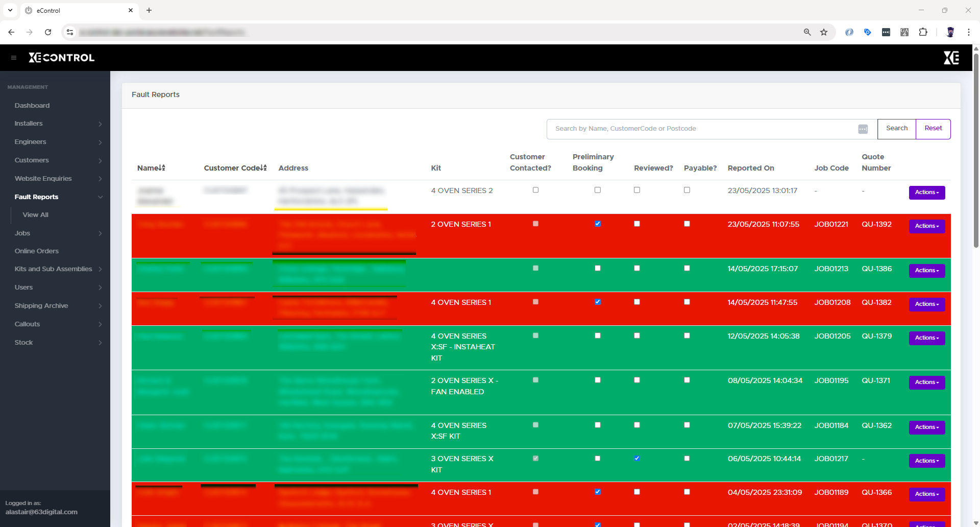Screen dimensions: 980x527
Task: Open Online Orders in the sidebar
Action: tap(37, 251)
